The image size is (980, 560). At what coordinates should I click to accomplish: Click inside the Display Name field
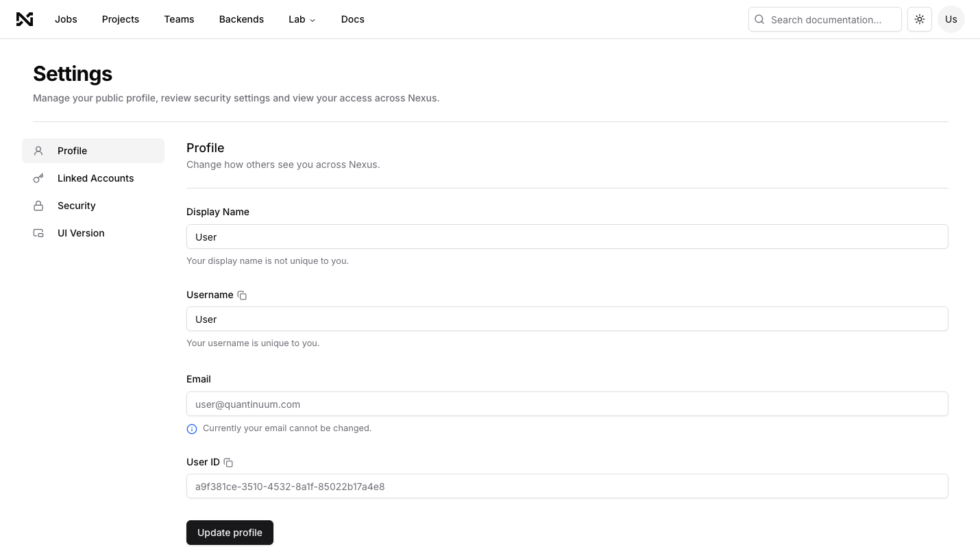pos(567,236)
